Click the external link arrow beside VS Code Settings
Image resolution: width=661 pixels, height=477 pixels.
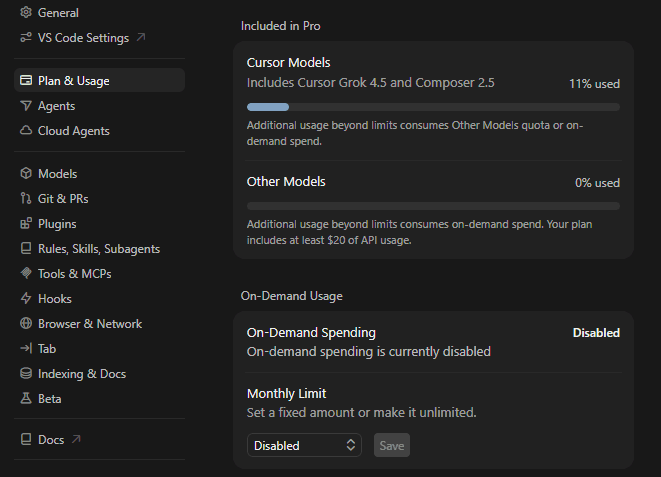click(141, 38)
